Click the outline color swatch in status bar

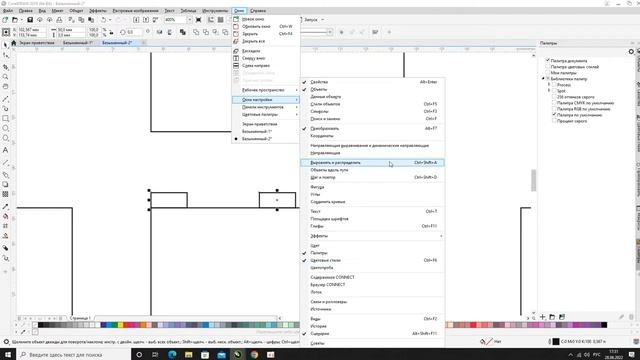click(x=556, y=341)
